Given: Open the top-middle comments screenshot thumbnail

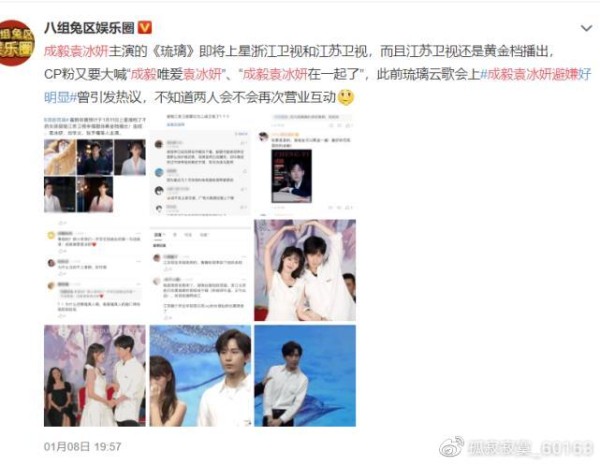Looking at the screenshot, I should (200, 163).
